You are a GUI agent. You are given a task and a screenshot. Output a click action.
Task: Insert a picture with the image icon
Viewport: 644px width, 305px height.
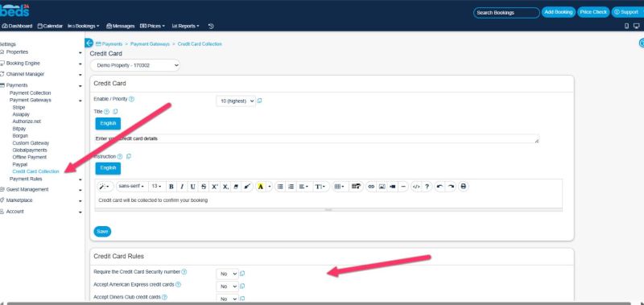[382, 187]
